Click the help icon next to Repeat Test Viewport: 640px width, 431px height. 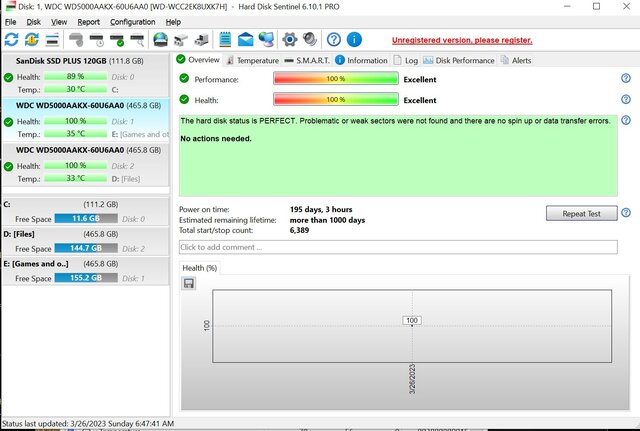pyautogui.click(x=625, y=213)
